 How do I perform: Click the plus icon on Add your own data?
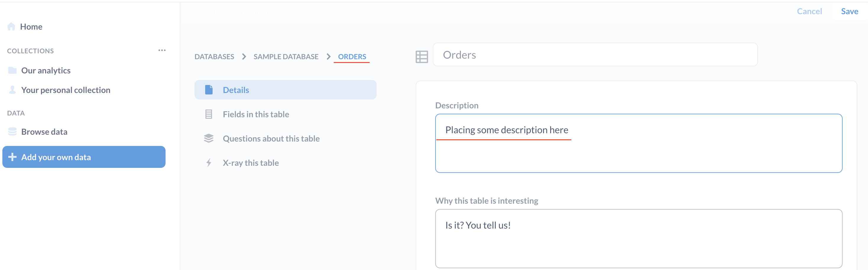(12, 157)
